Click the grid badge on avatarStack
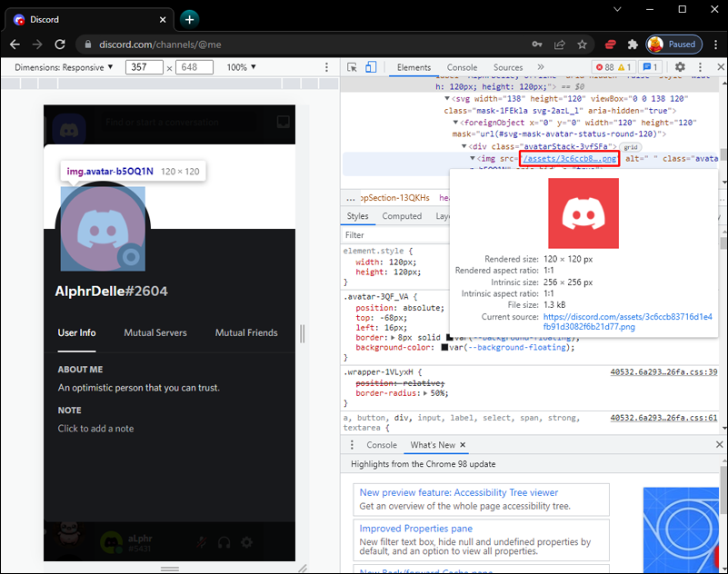The height and width of the screenshot is (574, 728). [x=631, y=147]
